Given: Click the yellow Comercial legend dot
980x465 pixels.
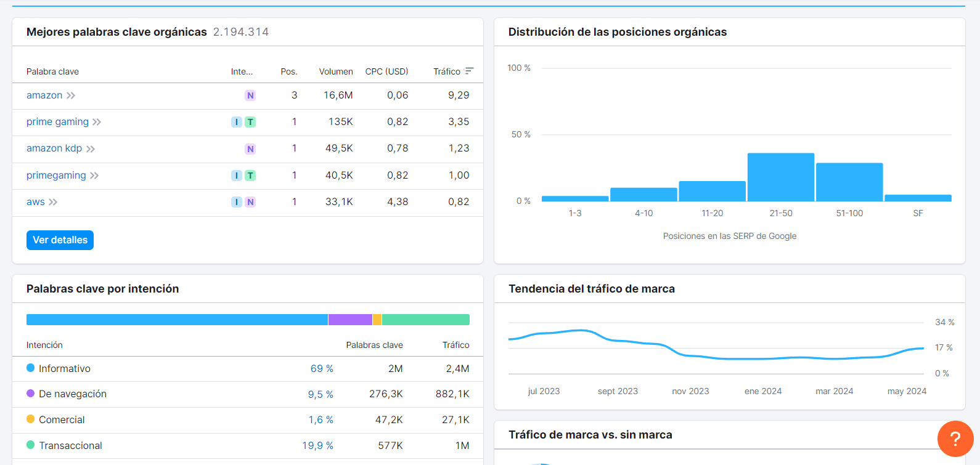Looking at the screenshot, I should coord(30,419).
